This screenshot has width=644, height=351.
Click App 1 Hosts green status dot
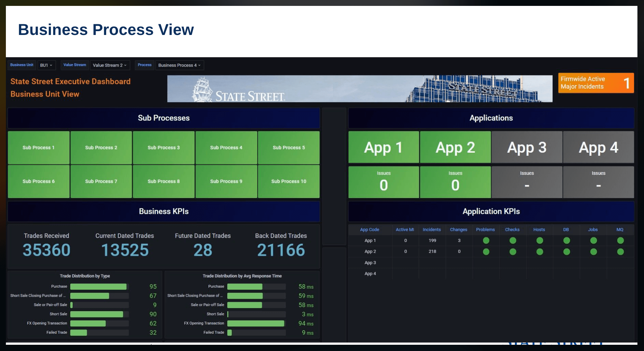(540, 241)
